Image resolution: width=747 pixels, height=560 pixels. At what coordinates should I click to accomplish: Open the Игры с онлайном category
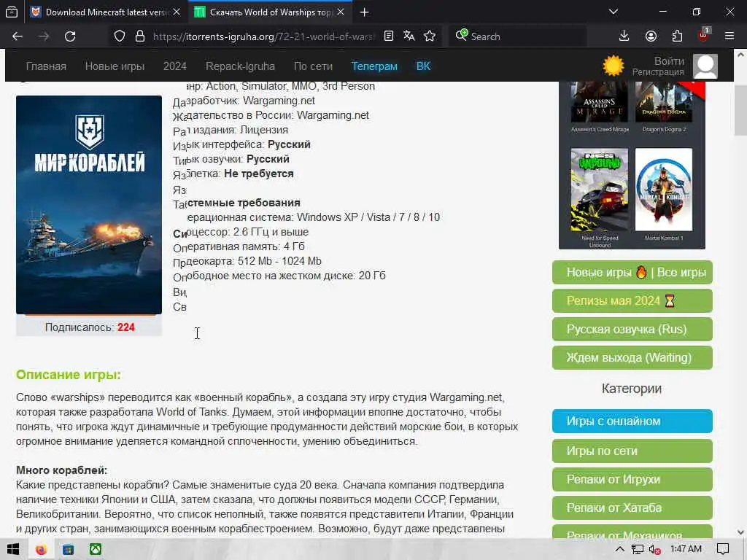632,421
